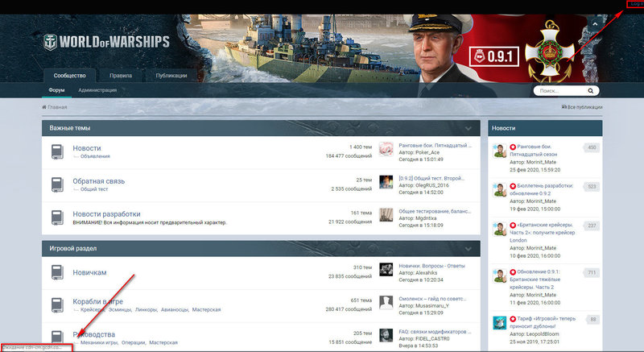Open Mgdntixa avatar thumbnail
644x352 pixels.
[386, 215]
